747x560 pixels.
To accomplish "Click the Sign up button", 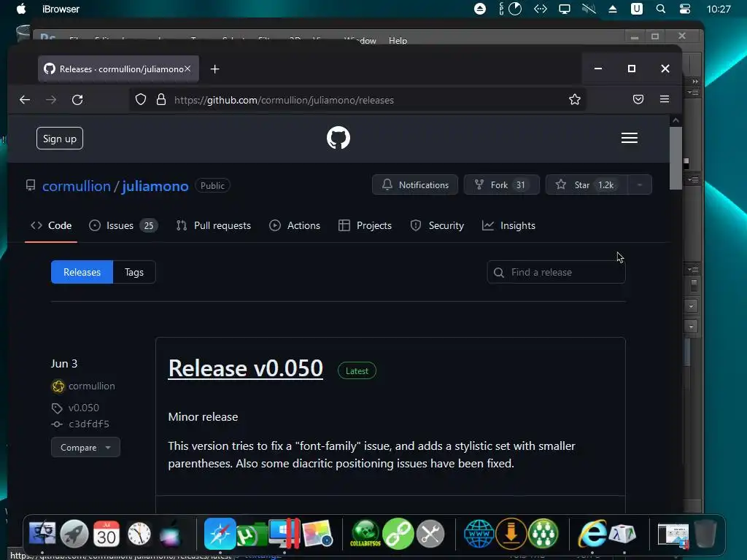I will pos(60,138).
